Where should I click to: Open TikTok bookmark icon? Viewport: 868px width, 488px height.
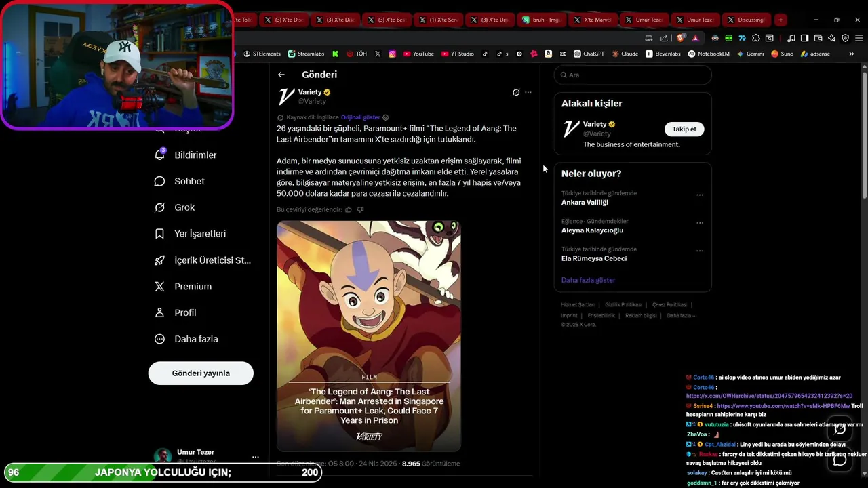pos(485,54)
